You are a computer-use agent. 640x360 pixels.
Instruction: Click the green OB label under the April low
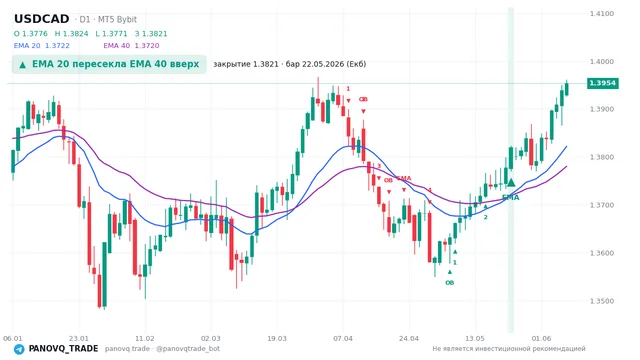(449, 282)
